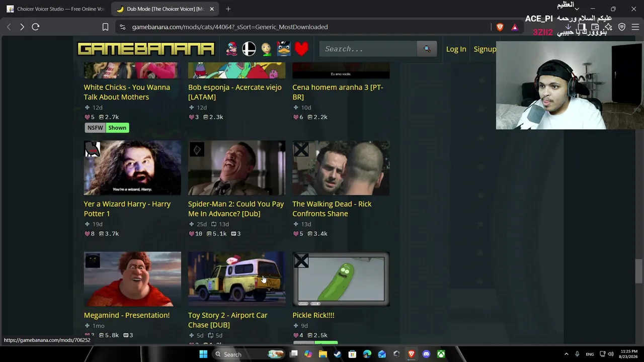644x362 pixels.
Task: Close the Dub Mode tab
Action: (212, 9)
